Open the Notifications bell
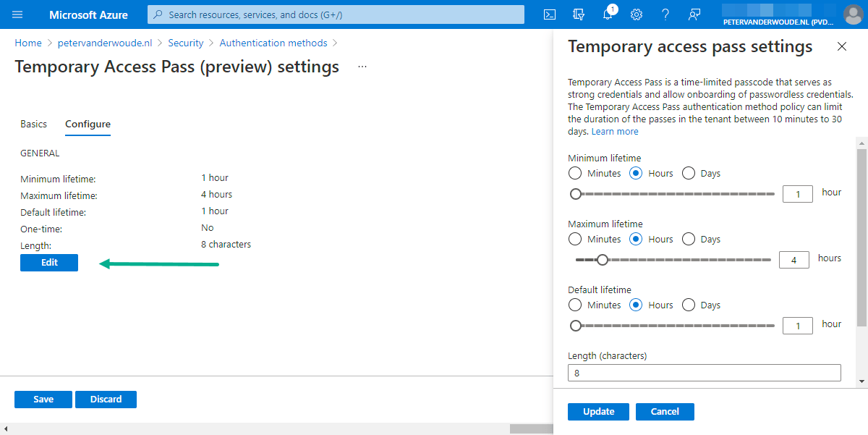Viewport: 868px width, 435px height. [x=608, y=14]
